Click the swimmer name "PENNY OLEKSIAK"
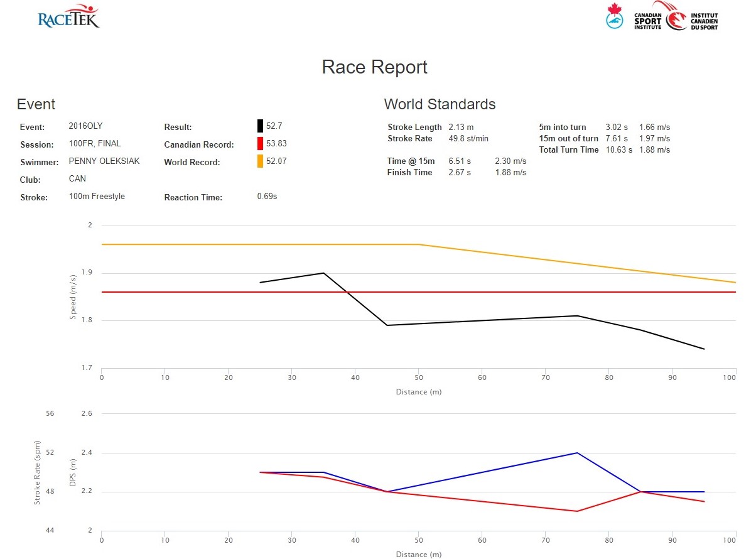The image size is (756, 559). point(104,161)
